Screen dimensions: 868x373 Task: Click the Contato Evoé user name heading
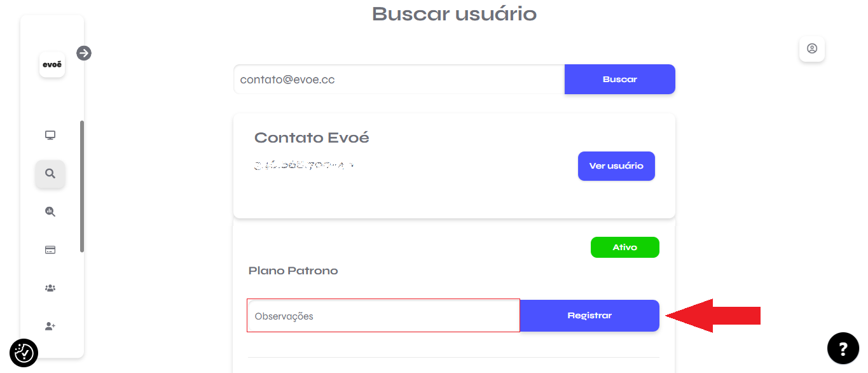[312, 137]
